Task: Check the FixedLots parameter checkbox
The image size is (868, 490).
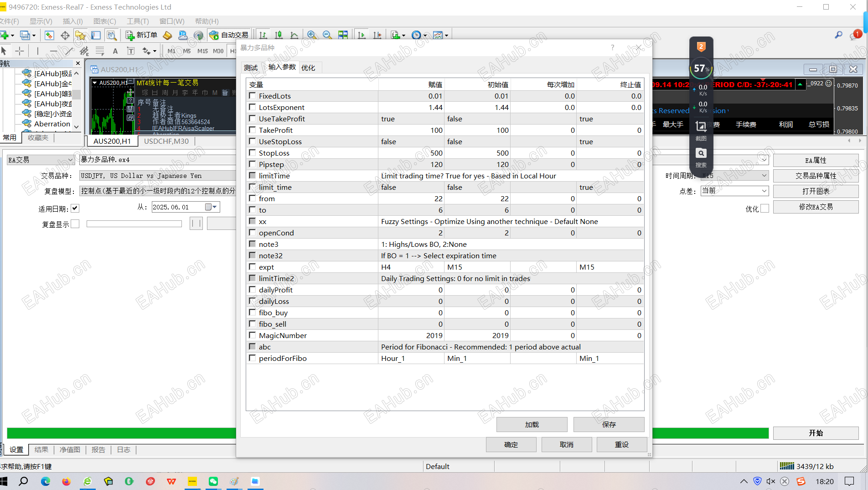Action: coord(252,96)
